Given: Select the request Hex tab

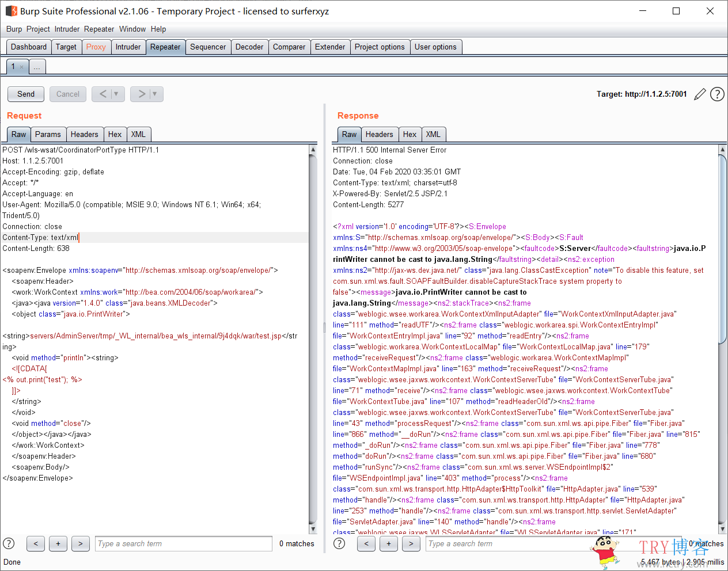Looking at the screenshot, I should [115, 134].
